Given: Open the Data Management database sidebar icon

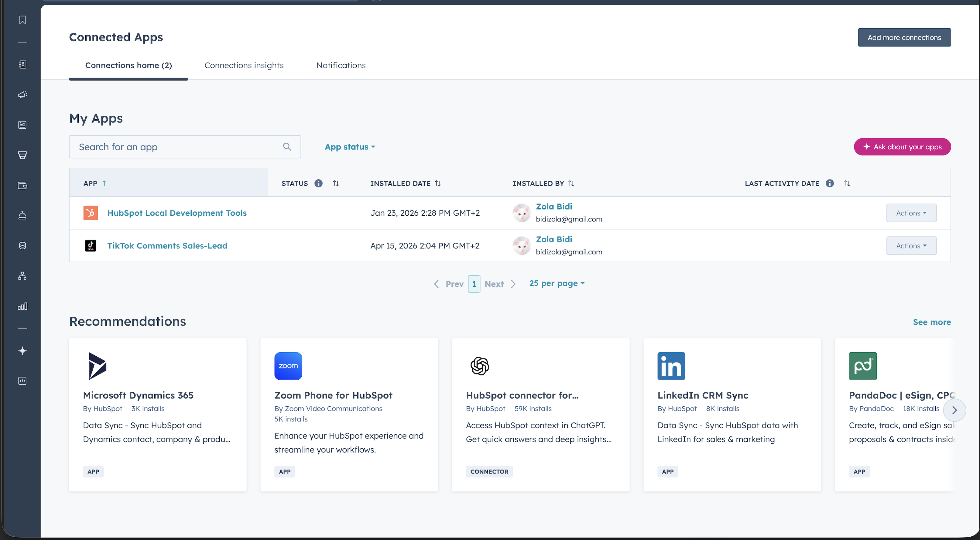Looking at the screenshot, I should pyautogui.click(x=22, y=246).
